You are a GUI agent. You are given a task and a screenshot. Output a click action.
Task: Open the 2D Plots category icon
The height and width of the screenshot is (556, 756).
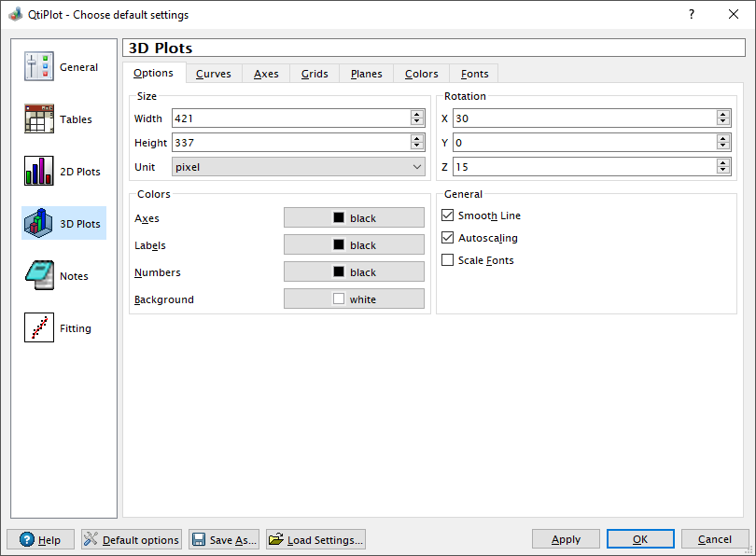tap(39, 172)
